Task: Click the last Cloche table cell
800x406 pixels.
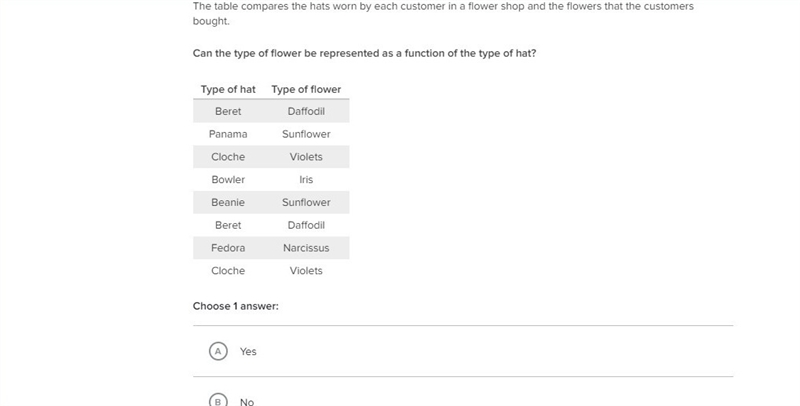Action: (228, 271)
